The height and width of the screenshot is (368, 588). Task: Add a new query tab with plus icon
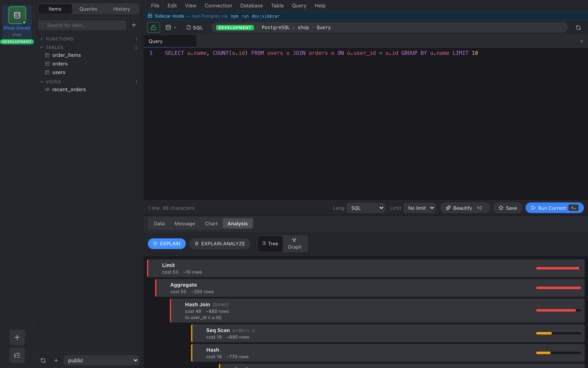582,41
